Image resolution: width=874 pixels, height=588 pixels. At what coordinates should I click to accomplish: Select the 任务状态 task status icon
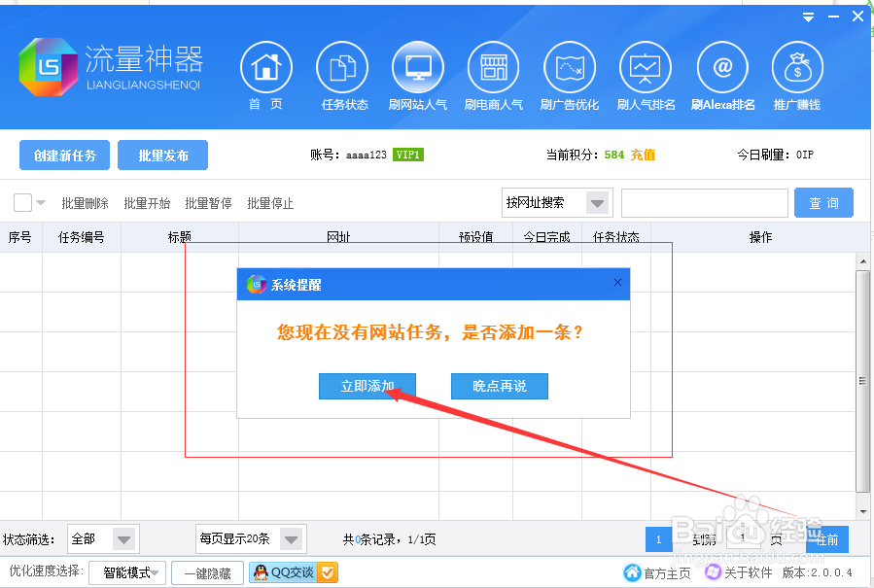tap(341, 68)
